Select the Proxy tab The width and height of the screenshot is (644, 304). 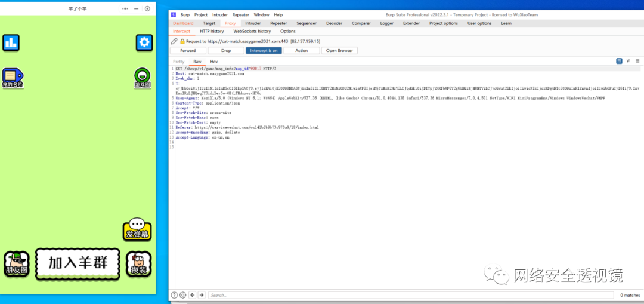230,23
